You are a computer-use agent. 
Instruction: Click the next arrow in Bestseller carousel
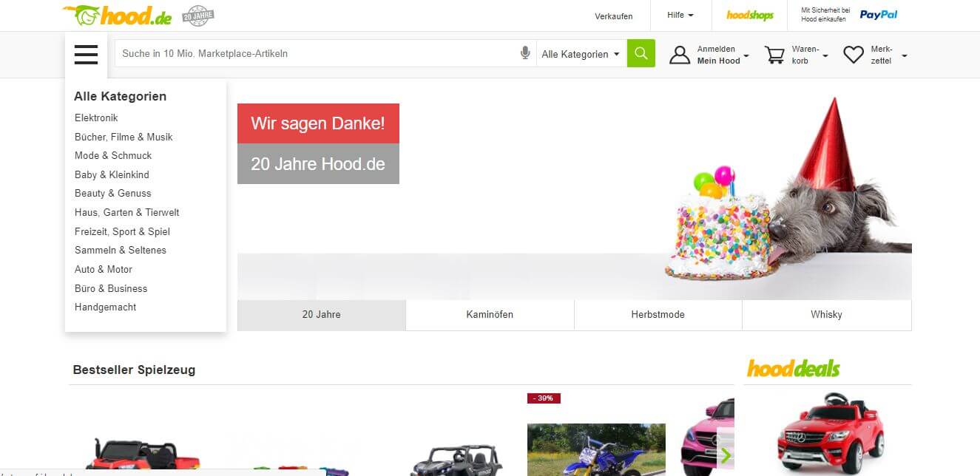(726, 455)
